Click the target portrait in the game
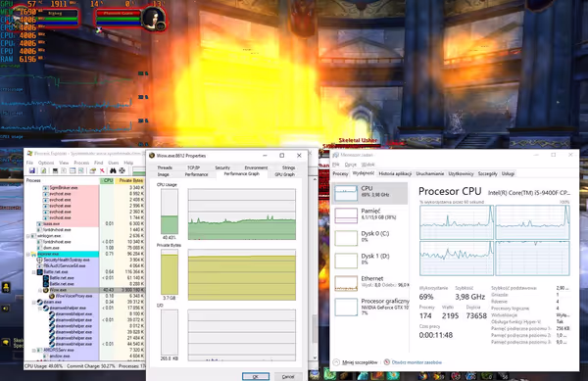The height and width of the screenshot is (381, 588). [154, 19]
